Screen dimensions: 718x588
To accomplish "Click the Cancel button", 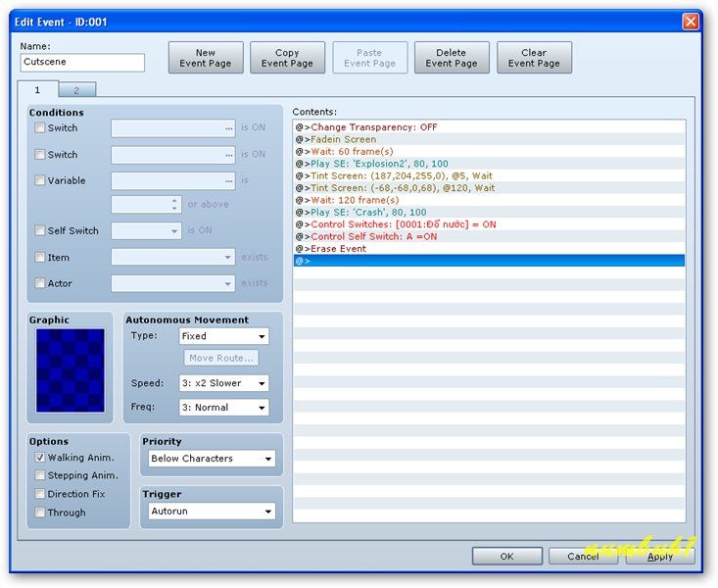I will (x=583, y=556).
